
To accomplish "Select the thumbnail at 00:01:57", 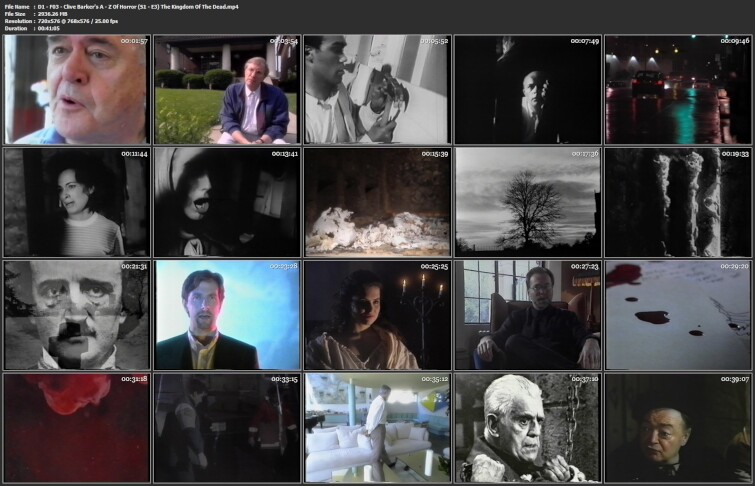I will [x=77, y=90].
